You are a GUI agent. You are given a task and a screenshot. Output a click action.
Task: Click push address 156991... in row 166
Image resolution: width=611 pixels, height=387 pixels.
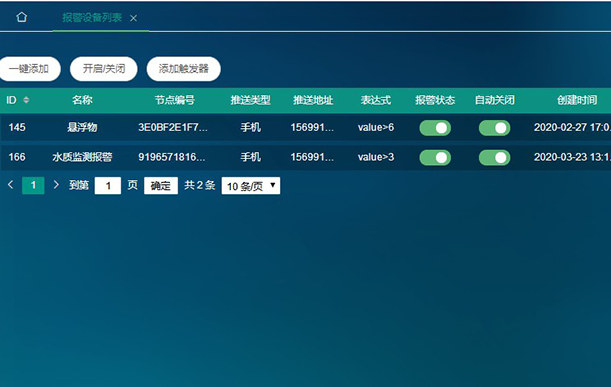312,157
